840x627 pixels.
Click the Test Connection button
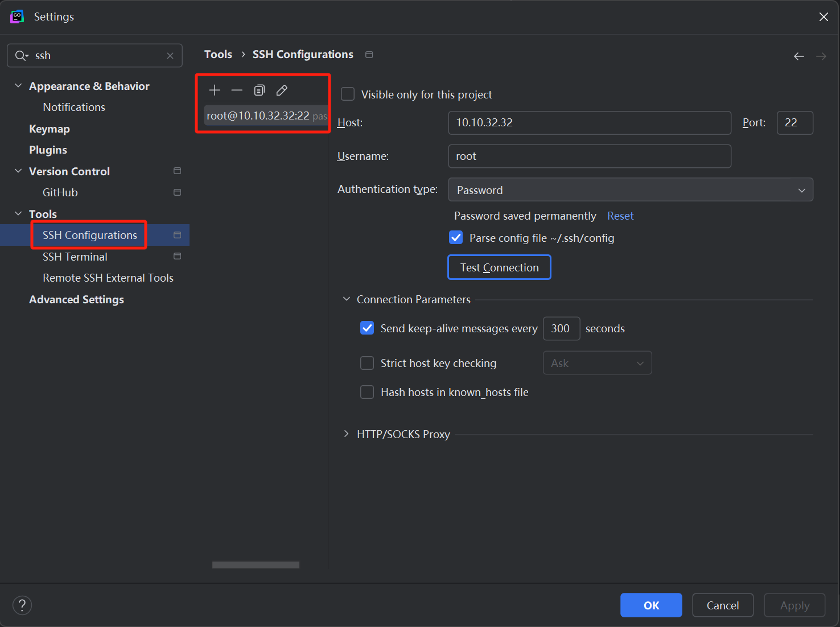click(x=499, y=267)
